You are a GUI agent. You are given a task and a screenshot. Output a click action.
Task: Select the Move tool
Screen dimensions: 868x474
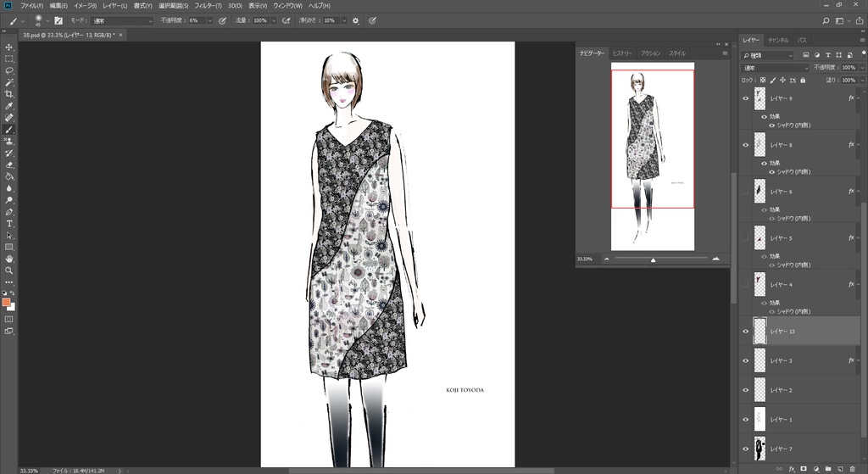click(9, 47)
